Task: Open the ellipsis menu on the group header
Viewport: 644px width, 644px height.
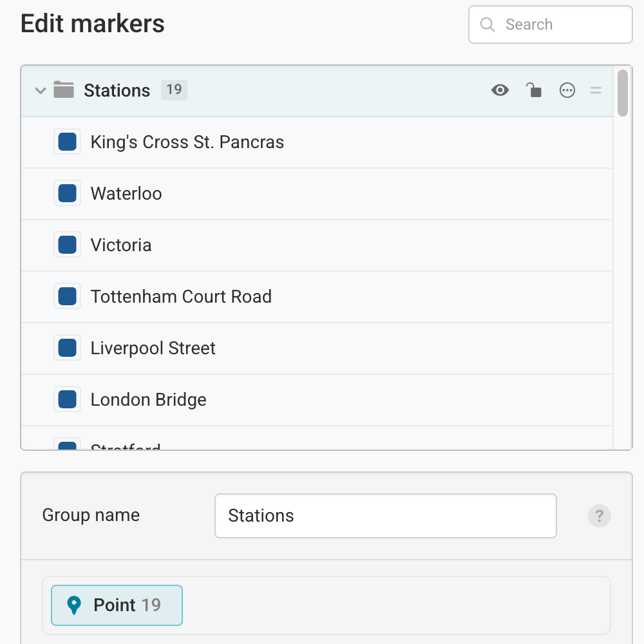Action: pos(567,90)
